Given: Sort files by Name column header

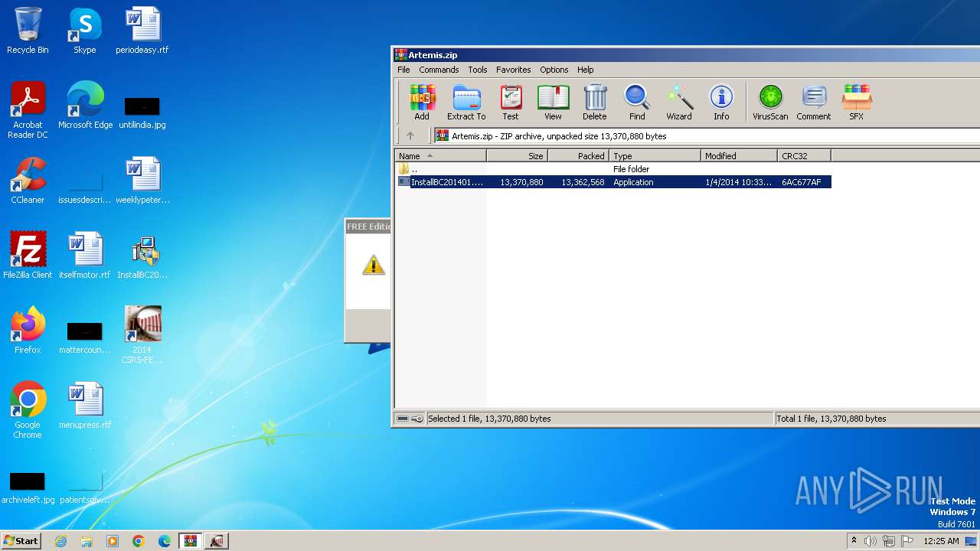Looking at the screenshot, I should pos(440,156).
